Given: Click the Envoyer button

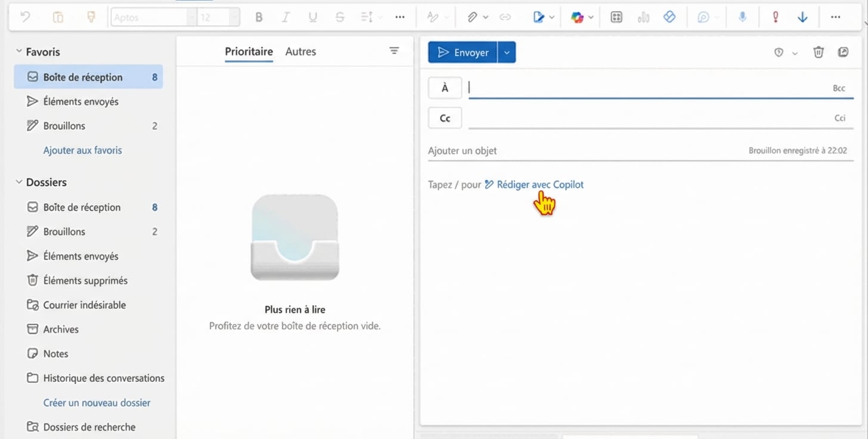Looking at the screenshot, I should tap(463, 52).
